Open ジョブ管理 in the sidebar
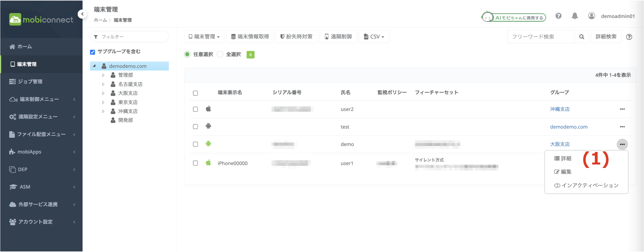The width and height of the screenshot is (644, 252). (42, 82)
